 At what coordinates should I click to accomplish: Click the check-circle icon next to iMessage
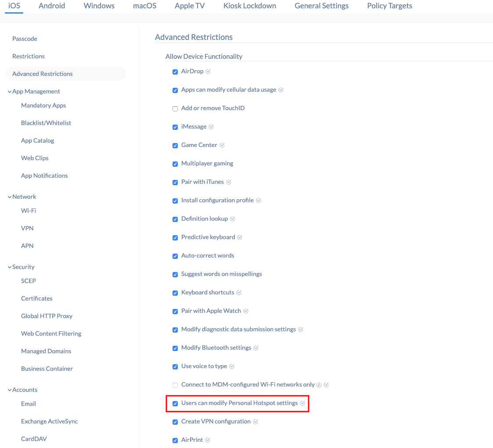pos(211,127)
